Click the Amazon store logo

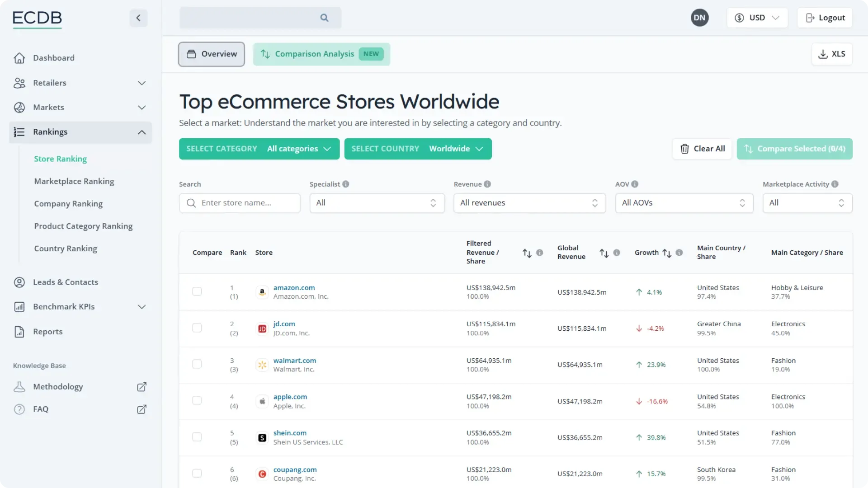(262, 292)
